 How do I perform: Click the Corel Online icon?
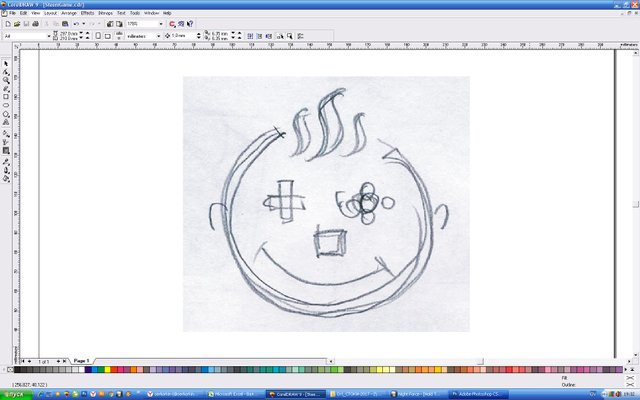point(181,24)
